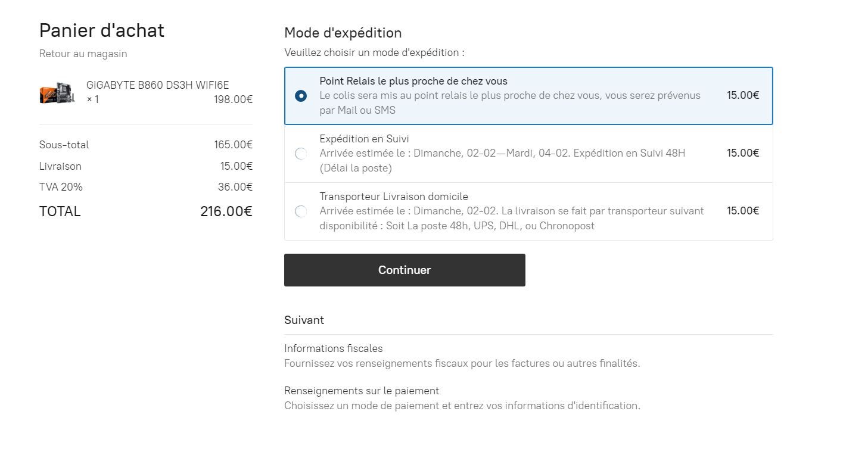Viewport: 868px width, 455px height.
Task: Click the Transporteur Livraison domicile title
Action: click(x=394, y=197)
